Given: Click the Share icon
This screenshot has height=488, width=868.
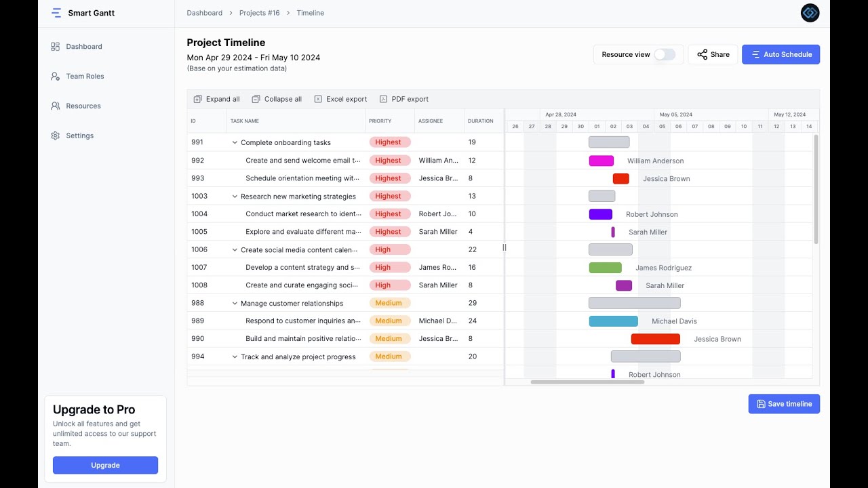Looking at the screenshot, I should pos(702,55).
